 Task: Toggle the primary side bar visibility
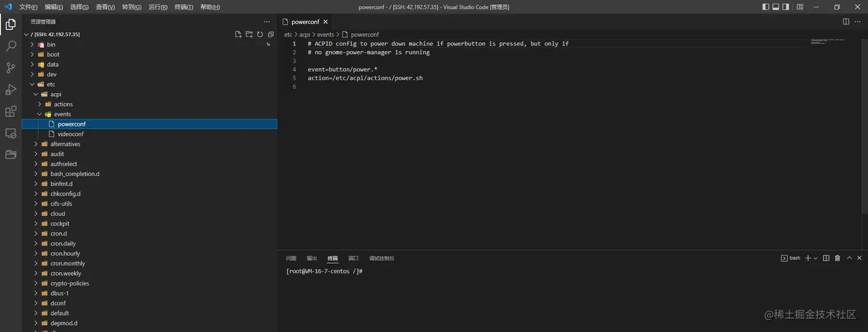tap(766, 7)
